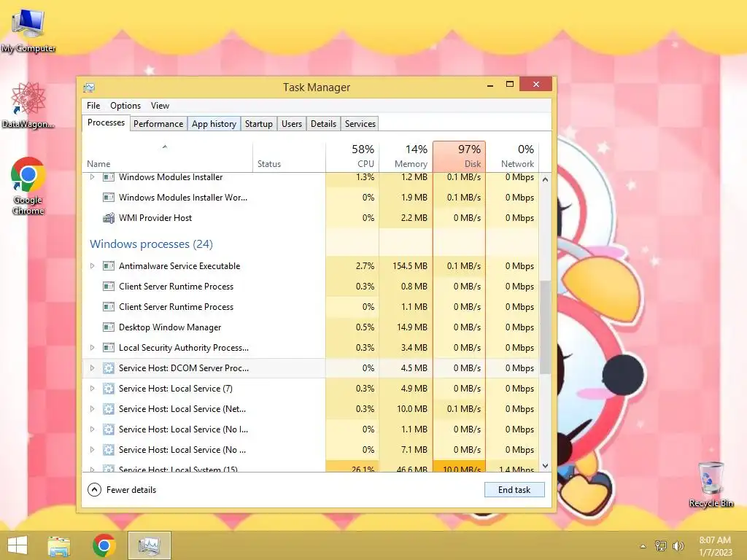
Task: Expand Service Host: Local Service (Net...
Action: (x=93, y=409)
